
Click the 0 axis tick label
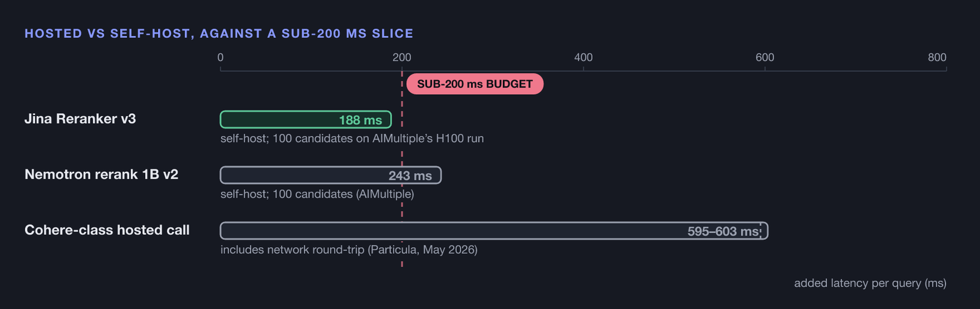coord(221,58)
